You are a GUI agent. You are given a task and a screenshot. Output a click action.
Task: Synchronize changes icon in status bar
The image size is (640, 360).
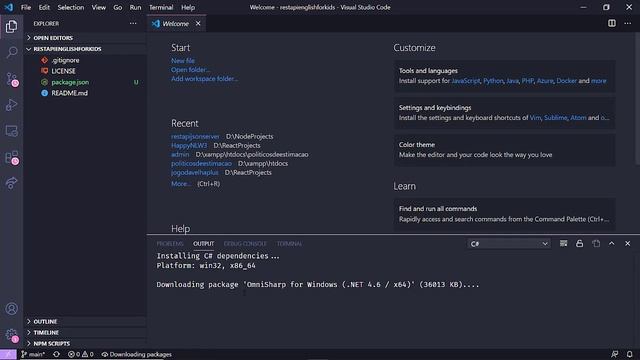(x=56, y=354)
